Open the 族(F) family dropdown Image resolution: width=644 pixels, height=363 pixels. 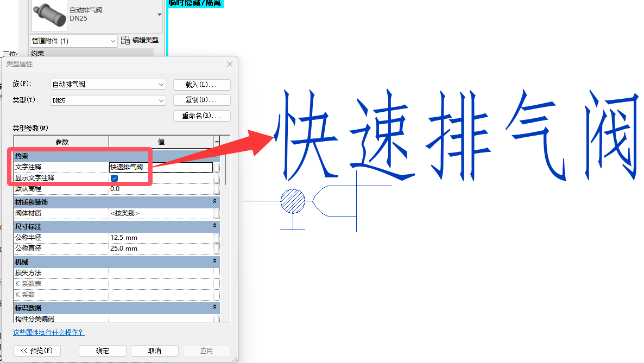click(108, 85)
